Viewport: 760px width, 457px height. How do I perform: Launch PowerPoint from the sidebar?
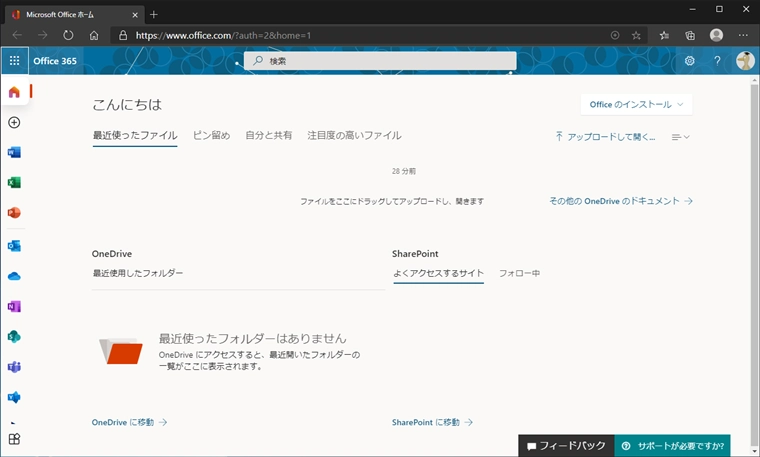click(x=14, y=212)
